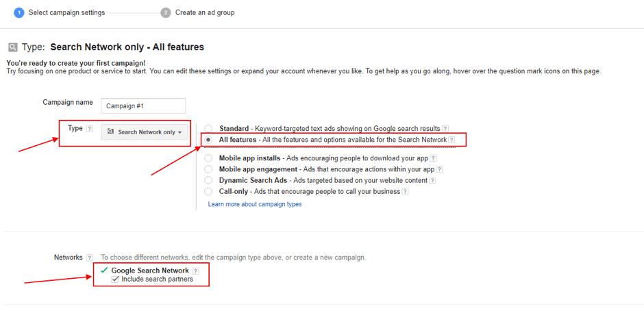644x311 pixels.
Task: Click help icon for Mobile app installs
Action: [432, 158]
